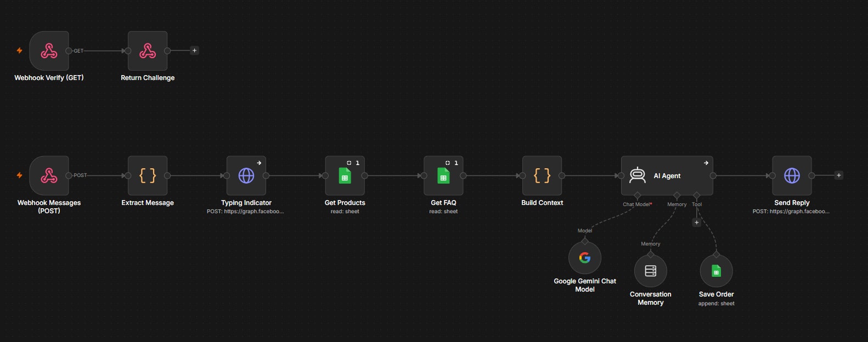Click the 'Get FAQ' label
The height and width of the screenshot is (342, 868).
[443, 203]
